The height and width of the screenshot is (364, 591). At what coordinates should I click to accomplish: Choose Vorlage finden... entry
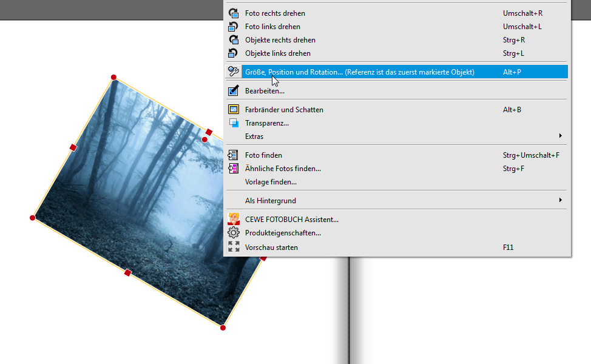pyautogui.click(x=397, y=181)
